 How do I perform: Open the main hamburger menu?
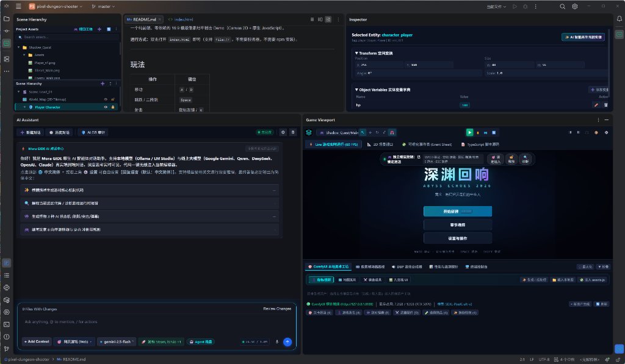pos(18,6)
